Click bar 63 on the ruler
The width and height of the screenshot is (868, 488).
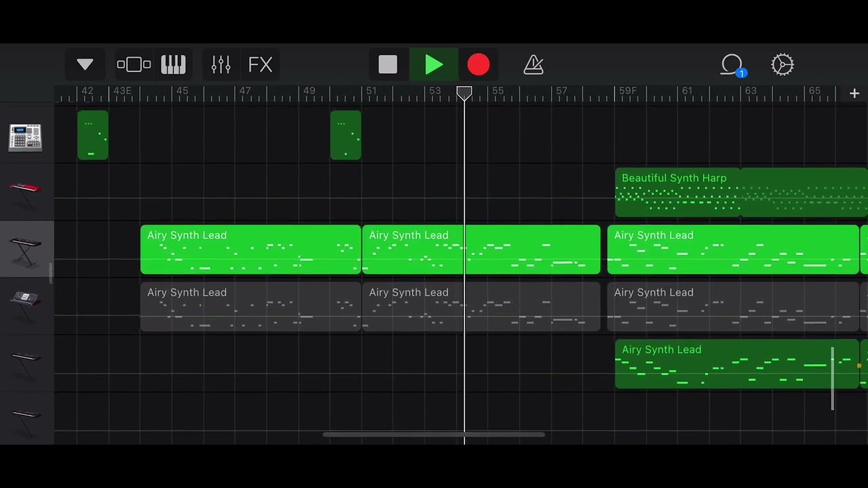pyautogui.click(x=751, y=91)
